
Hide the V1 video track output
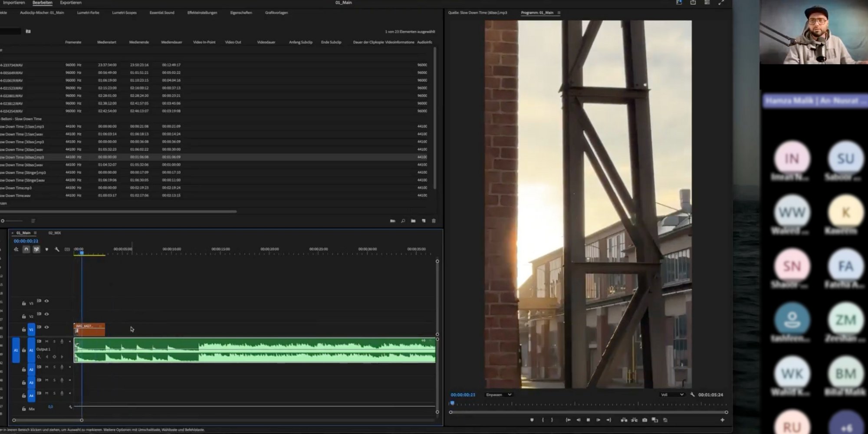[x=46, y=327]
